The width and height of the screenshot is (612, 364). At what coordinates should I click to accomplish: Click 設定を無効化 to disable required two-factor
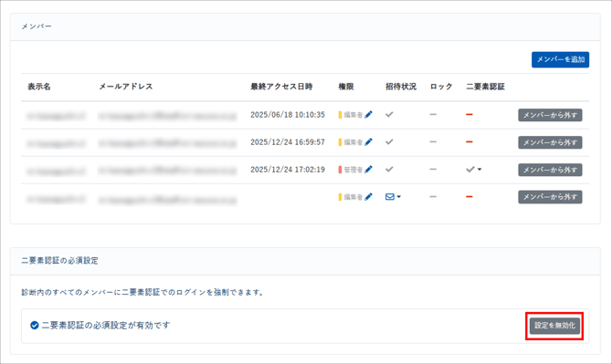click(x=554, y=326)
